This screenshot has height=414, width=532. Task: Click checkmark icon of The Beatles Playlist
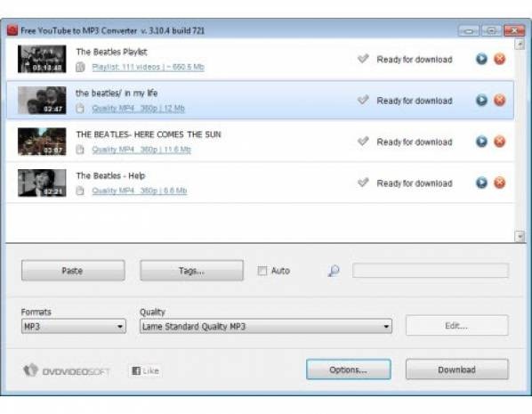click(363, 59)
